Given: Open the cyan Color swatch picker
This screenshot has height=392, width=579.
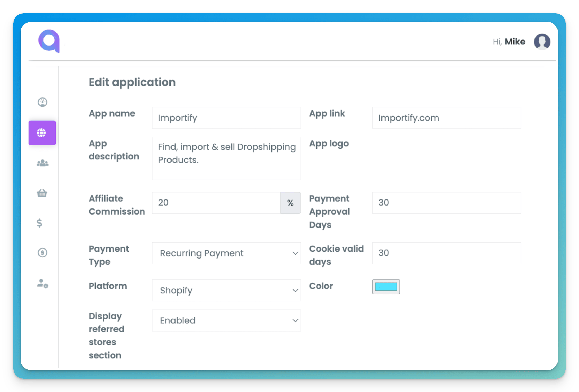Looking at the screenshot, I should pyautogui.click(x=386, y=287).
